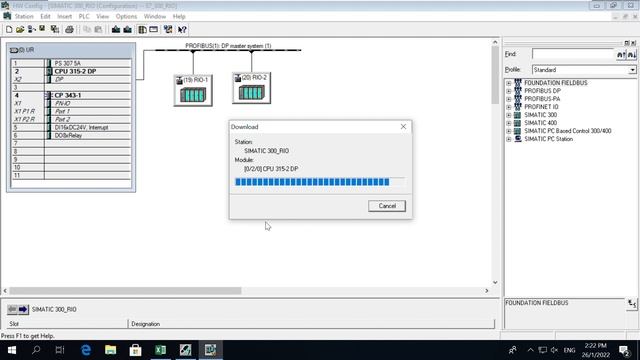Click into the catalog Find field

click(x=573, y=54)
